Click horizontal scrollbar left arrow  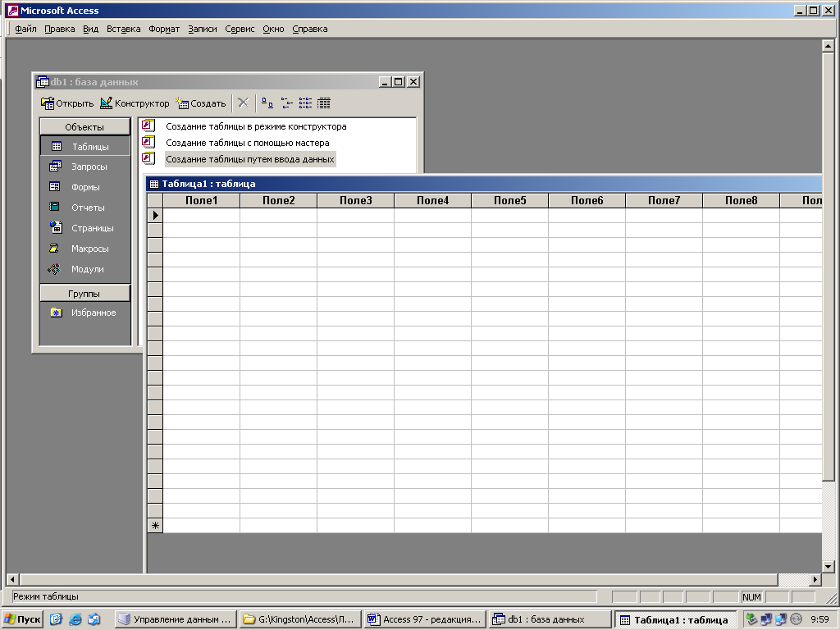point(12,579)
